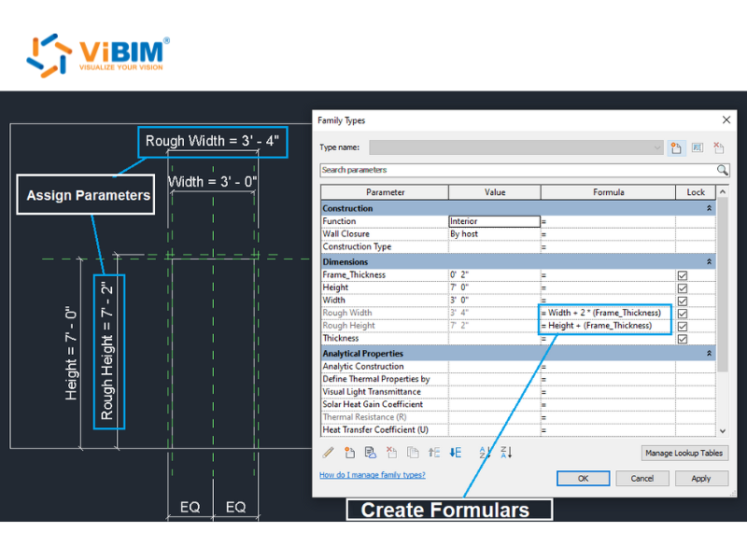The height and width of the screenshot is (560, 747).
Task: Focus the Search parameters field
Action: pos(518,170)
